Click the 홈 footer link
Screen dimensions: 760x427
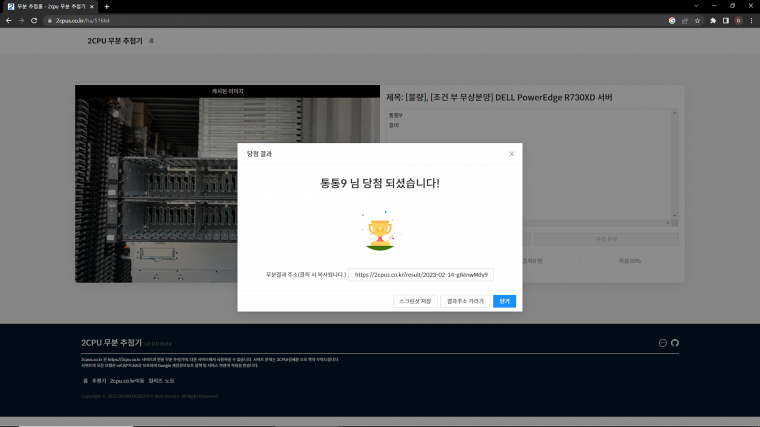click(85, 381)
